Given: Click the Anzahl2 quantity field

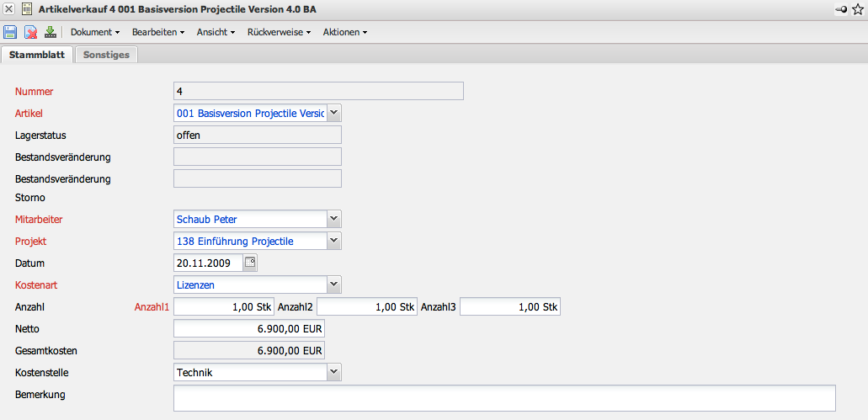Looking at the screenshot, I should pos(366,306).
